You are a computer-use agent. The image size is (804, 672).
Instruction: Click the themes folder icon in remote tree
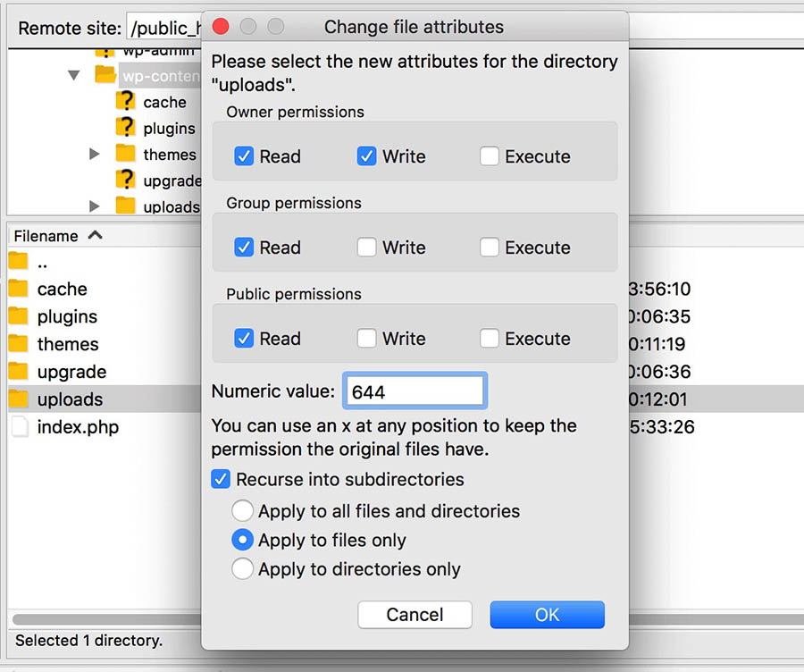126,154
